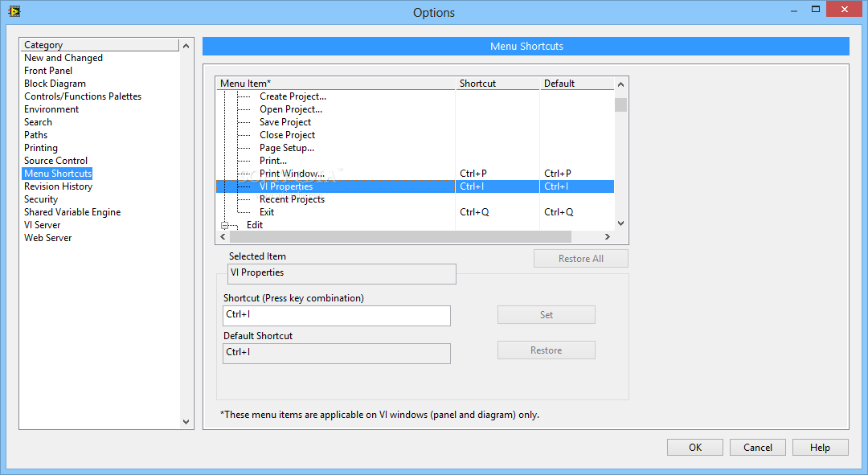Click menu table scroll down arrow
The height and width of the screenshot is (475, 868).
pos(620,223)
